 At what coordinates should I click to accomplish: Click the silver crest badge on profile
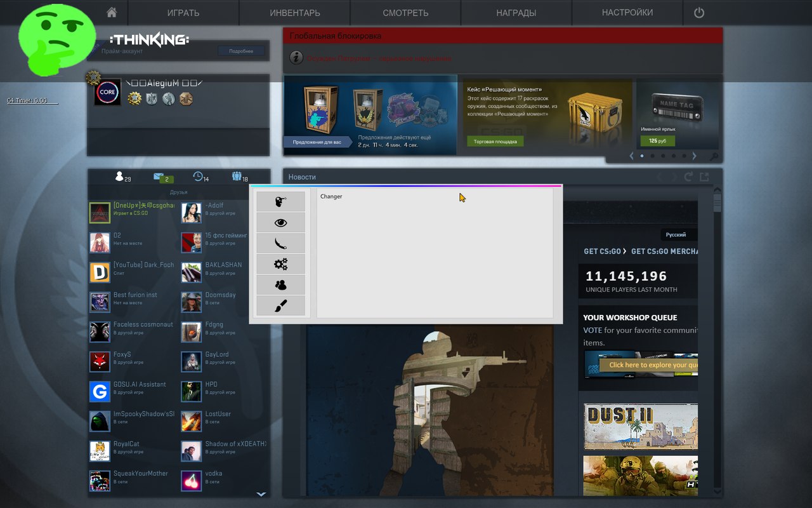pos(151,98)
